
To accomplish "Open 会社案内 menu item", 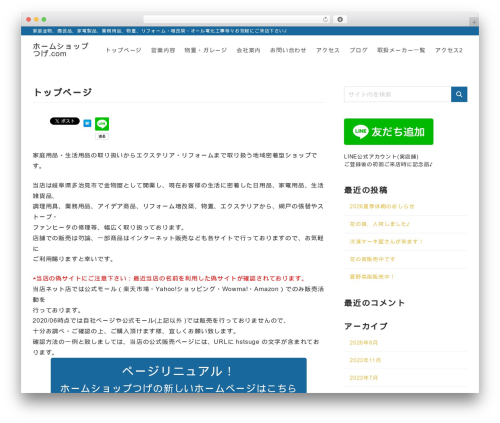I will tap(248, 50).
